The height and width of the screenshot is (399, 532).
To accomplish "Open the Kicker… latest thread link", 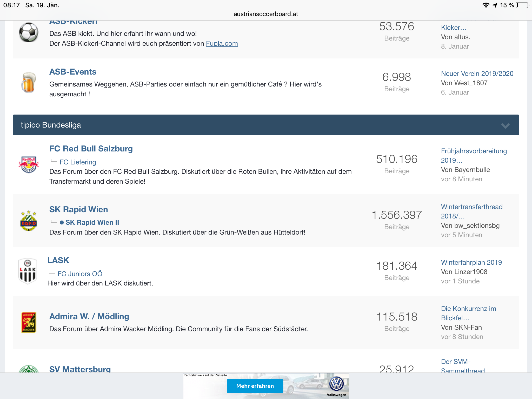I will click(x=454, y=28).
